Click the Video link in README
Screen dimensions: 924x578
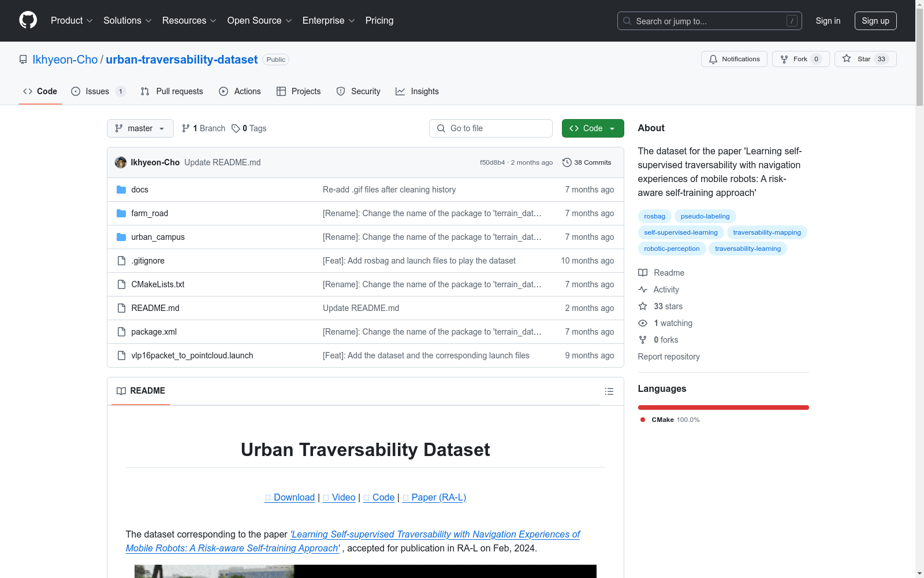339,497
